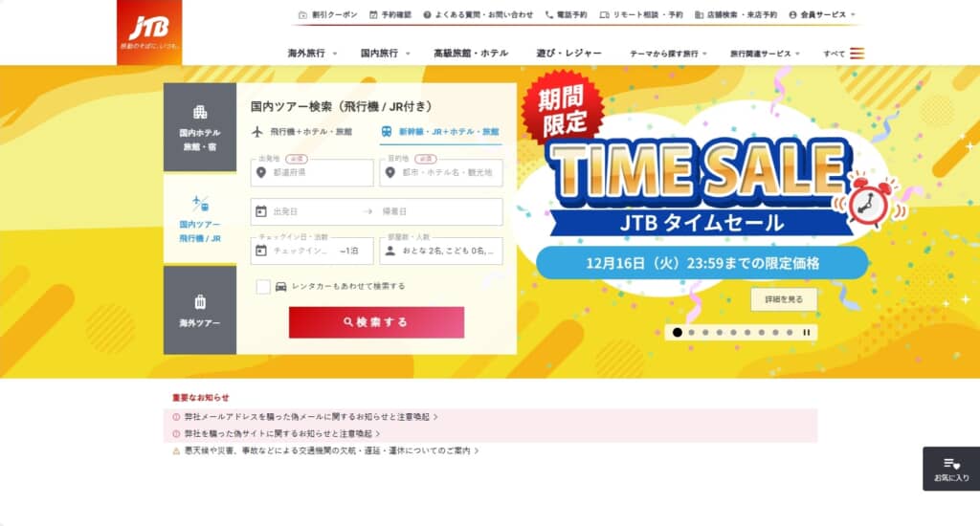Open the すべて hamburger menu icon

857,54
